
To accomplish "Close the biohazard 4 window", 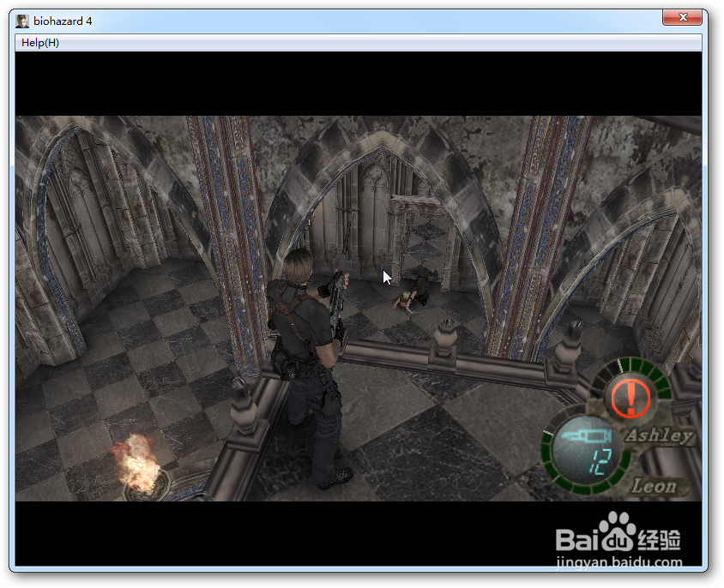I will pos(683,17).
